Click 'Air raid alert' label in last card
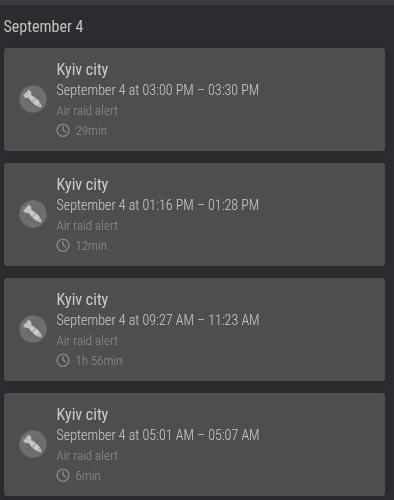394x500 pixels. coord(87,456)
